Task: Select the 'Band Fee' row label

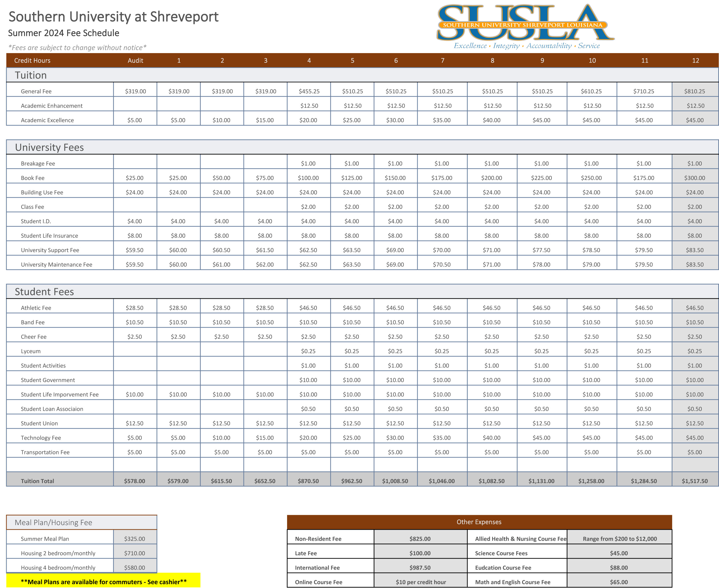Action: 32,322
